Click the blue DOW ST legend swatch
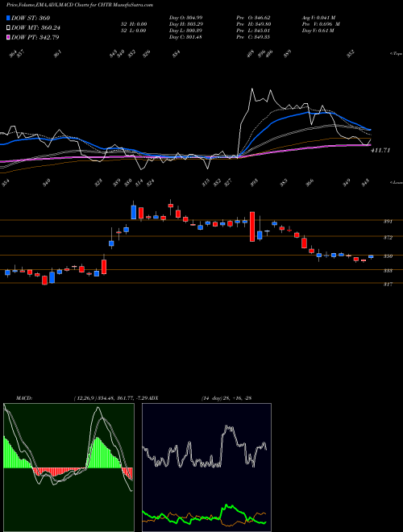Screen dimensions: 403x532 point(8,18)
